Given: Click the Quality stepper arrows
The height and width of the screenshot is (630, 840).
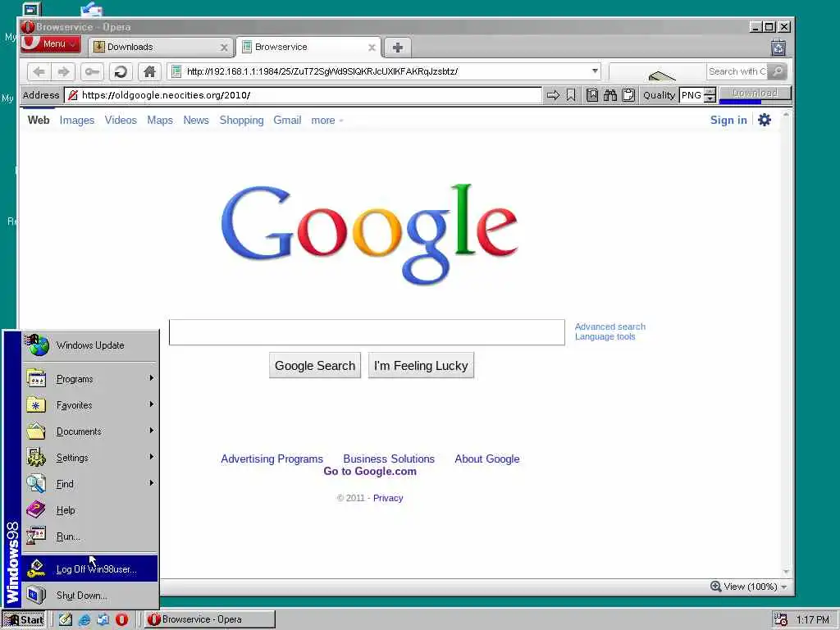Looking at the screenshot, I should (710, 95).
